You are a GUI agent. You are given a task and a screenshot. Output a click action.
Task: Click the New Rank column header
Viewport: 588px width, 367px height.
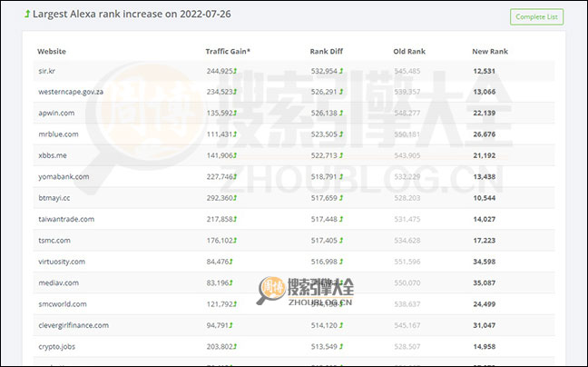coord(490,52)
